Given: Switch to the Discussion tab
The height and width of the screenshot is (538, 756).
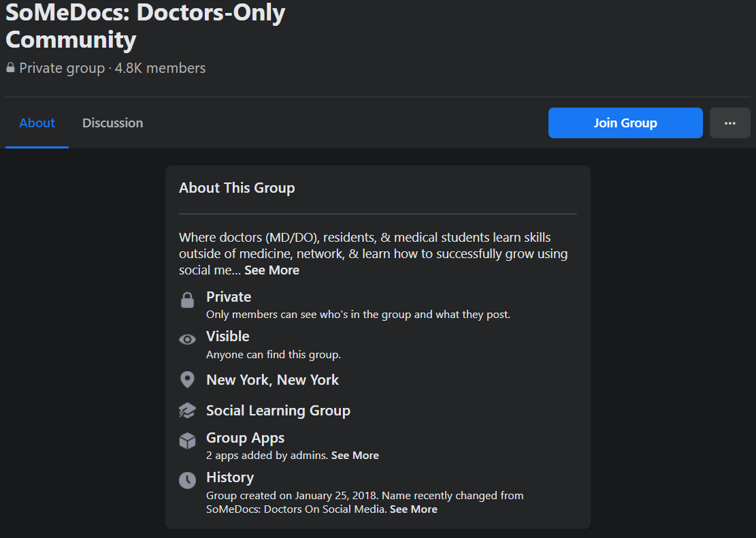Looking at the screenshot, I should coord(112,123).
